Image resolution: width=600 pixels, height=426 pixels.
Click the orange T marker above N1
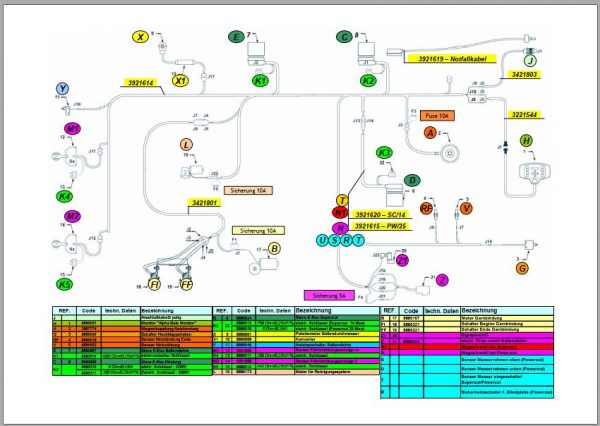point(342,200)
